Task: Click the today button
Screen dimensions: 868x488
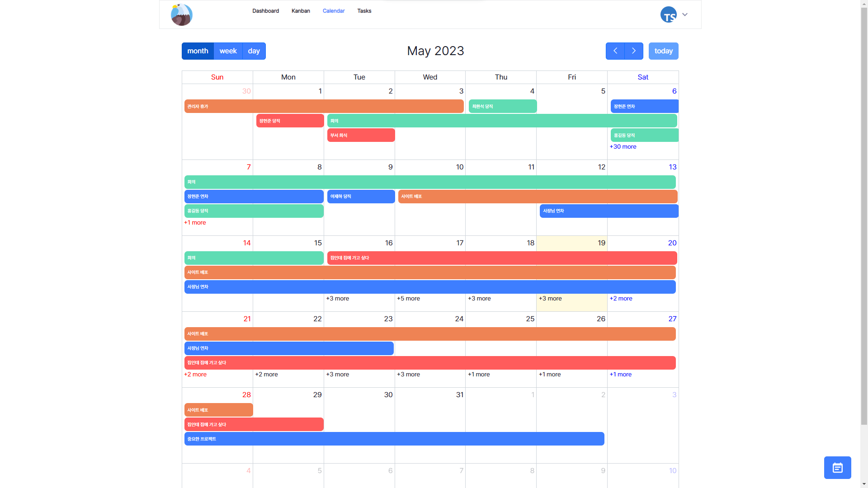Action: (663, 51)
